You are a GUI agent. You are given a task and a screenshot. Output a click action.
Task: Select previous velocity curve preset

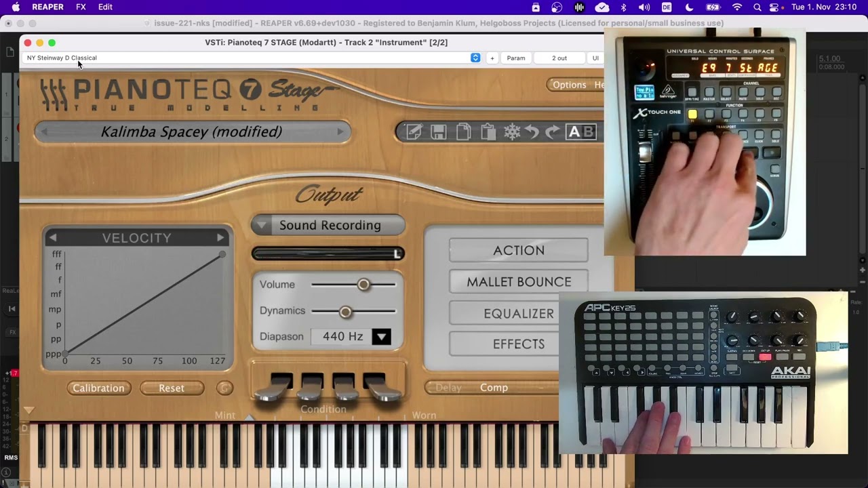tap(53, 238)
